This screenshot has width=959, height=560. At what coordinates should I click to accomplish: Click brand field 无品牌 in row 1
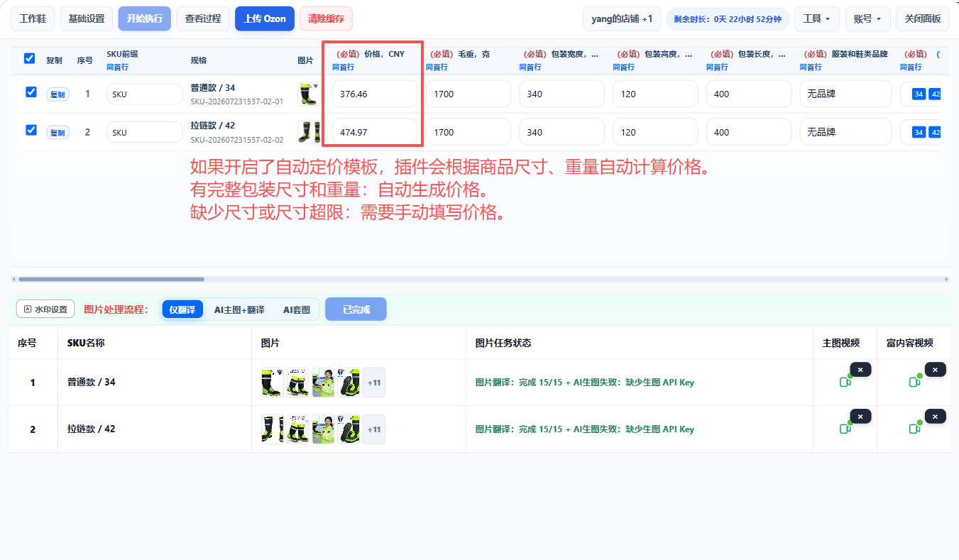tap(845, 94)
